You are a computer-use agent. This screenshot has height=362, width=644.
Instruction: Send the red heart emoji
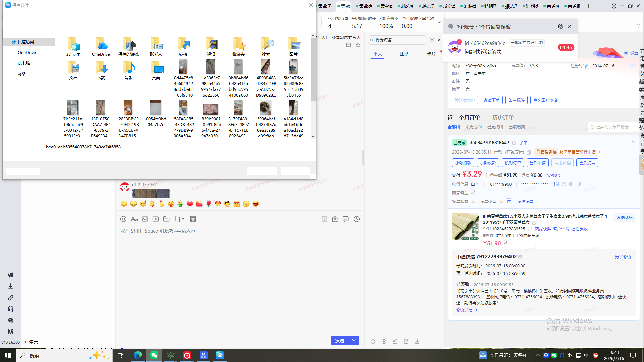click(190, 204)
